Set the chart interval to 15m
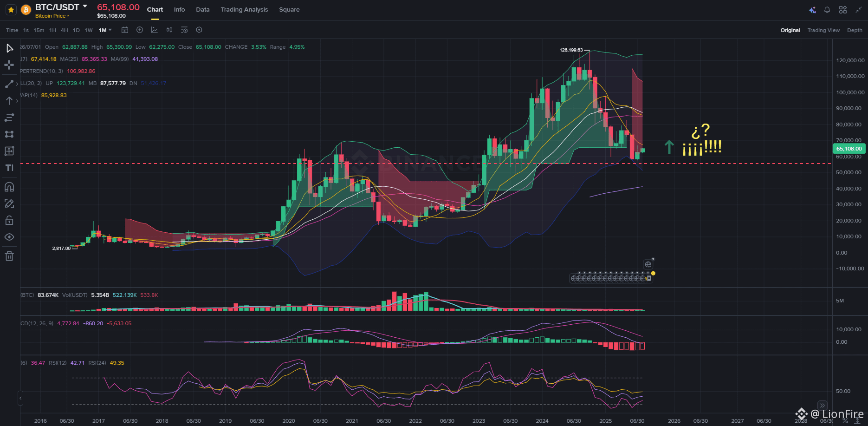The height and width of the screenshot is (426, 868). click(x=39, y=30)
